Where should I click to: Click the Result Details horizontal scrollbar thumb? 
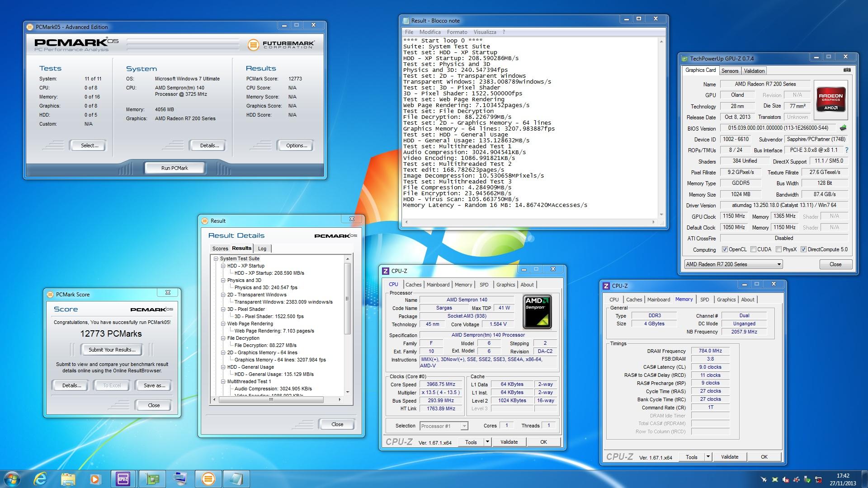(271, 400)
